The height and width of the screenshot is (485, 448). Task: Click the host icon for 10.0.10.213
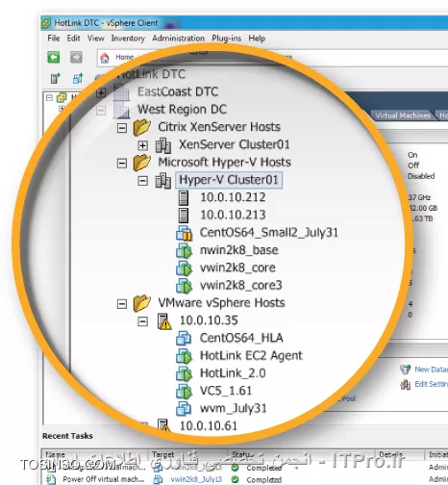(184, 216)
